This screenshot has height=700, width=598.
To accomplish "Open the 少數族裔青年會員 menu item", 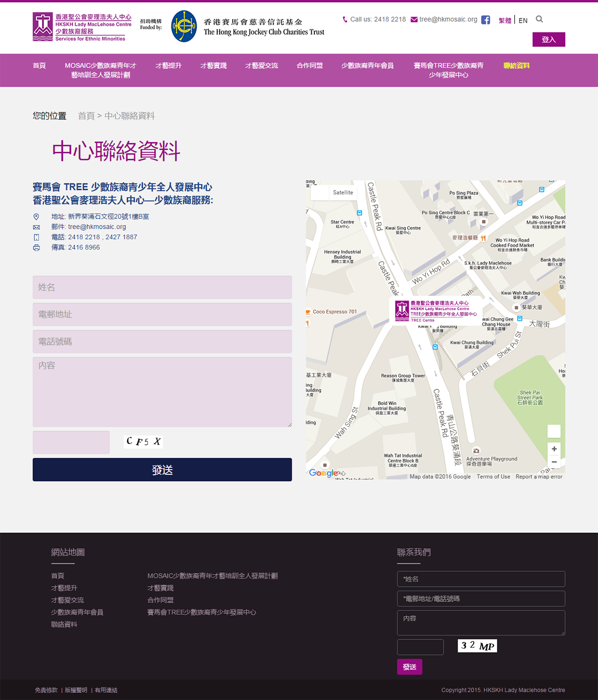I will click(367, 65).
